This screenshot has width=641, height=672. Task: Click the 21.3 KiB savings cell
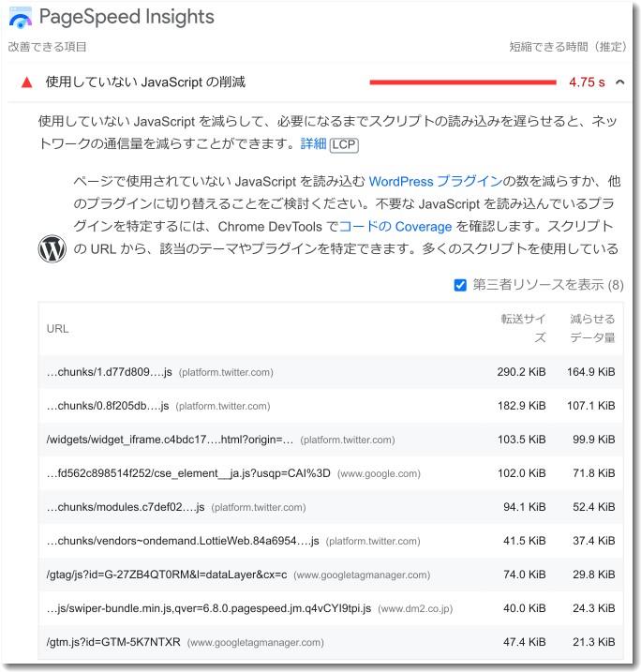594,642
